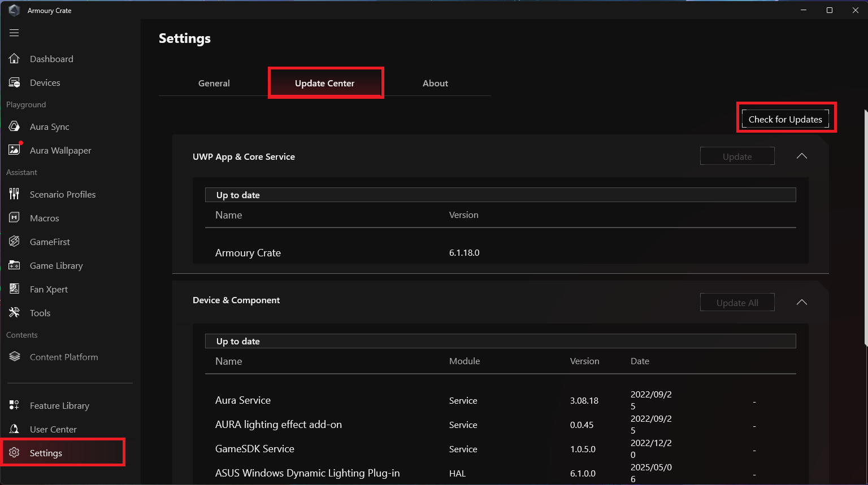Screen dimensions: 868x485
Task: Click version 6.1.18.0 value
Action: tap(464, 252)
